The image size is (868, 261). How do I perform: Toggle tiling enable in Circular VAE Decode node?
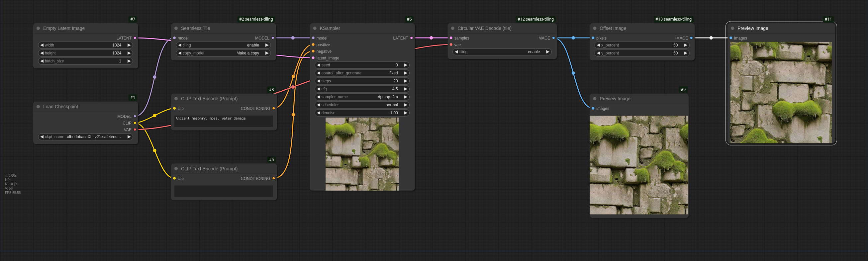502,52
